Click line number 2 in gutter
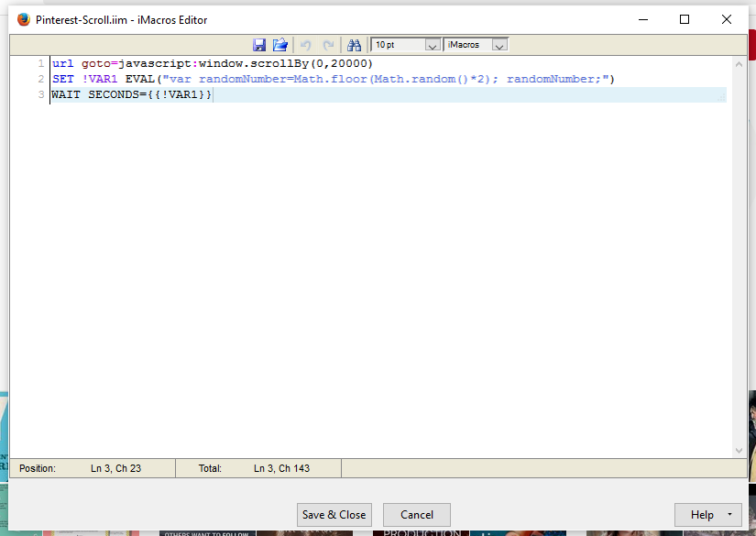756x536 pixels. pyautogui.click(x=41, y=79)
